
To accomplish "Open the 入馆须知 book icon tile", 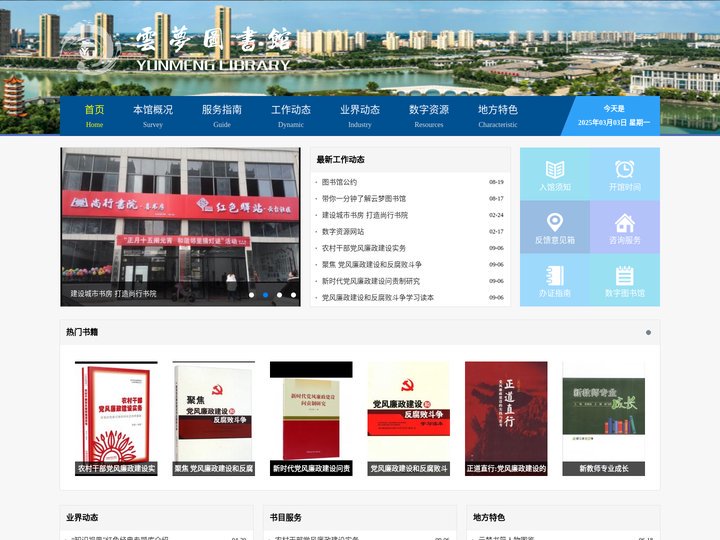I will pyautogui.click(x=555, y=174).
